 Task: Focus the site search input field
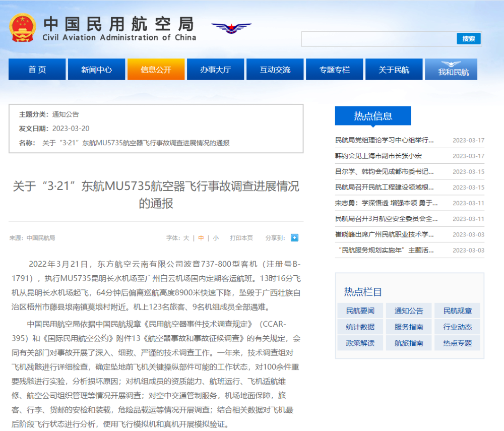(x=379, y=39)
